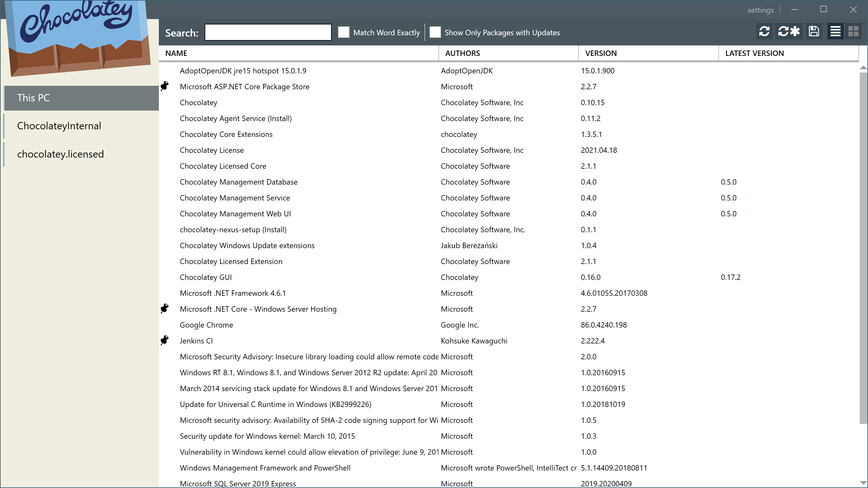Select Chocolatey Management Web UI package
Viewport: 868px width, 488px height.
509,214
